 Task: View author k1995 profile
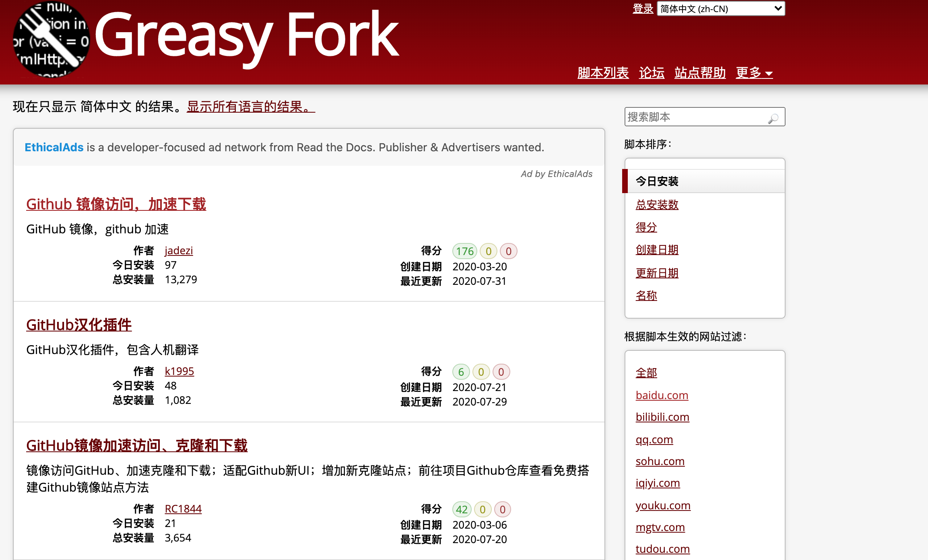point(179,371)
